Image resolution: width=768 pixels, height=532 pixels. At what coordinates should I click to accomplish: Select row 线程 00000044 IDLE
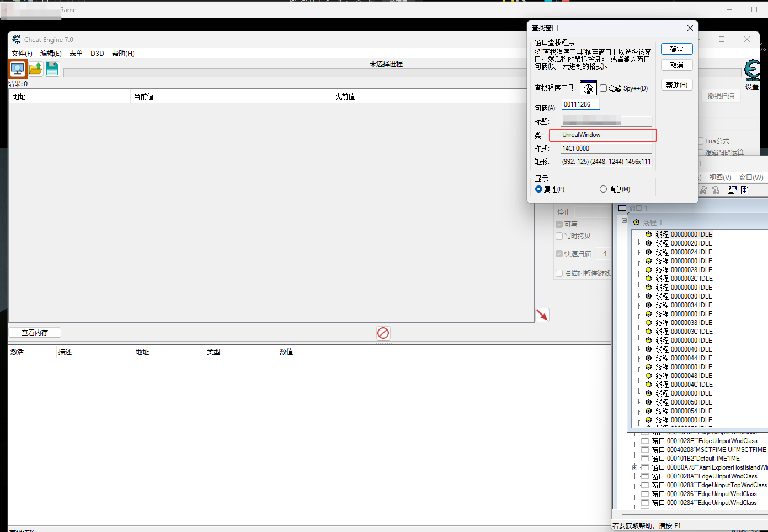coord(684,358)
